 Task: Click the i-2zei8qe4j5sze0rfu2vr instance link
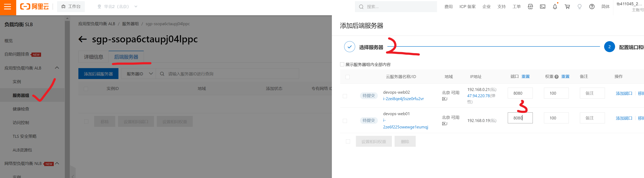[x=403, y=99]
